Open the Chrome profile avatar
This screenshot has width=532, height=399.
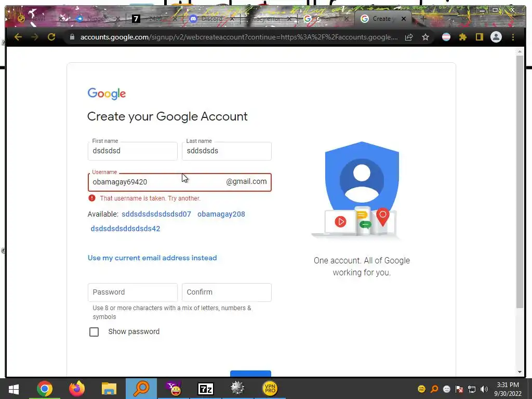[x=496, y=37]
